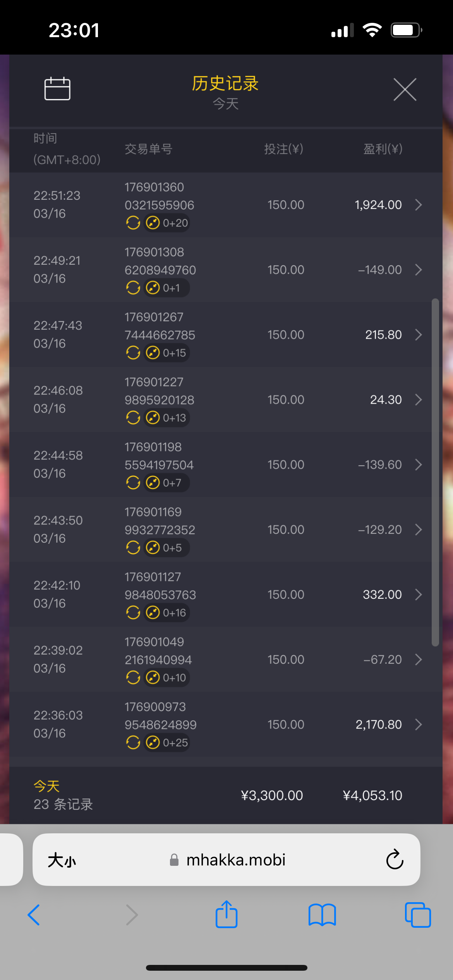Screen dimensions: 453x980
Task: Open the 215.80 profit record details
Action: pos(418,335)
